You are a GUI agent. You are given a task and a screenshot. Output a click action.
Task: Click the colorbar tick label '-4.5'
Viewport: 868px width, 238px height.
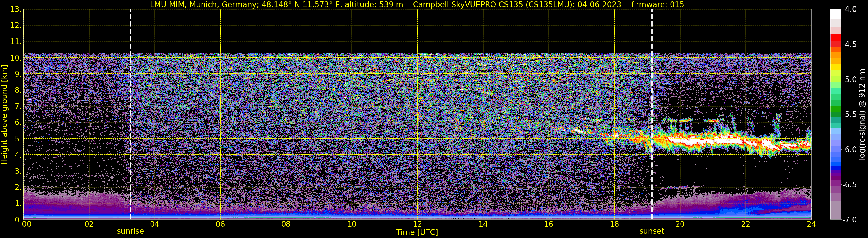click(x=849, y=44)
